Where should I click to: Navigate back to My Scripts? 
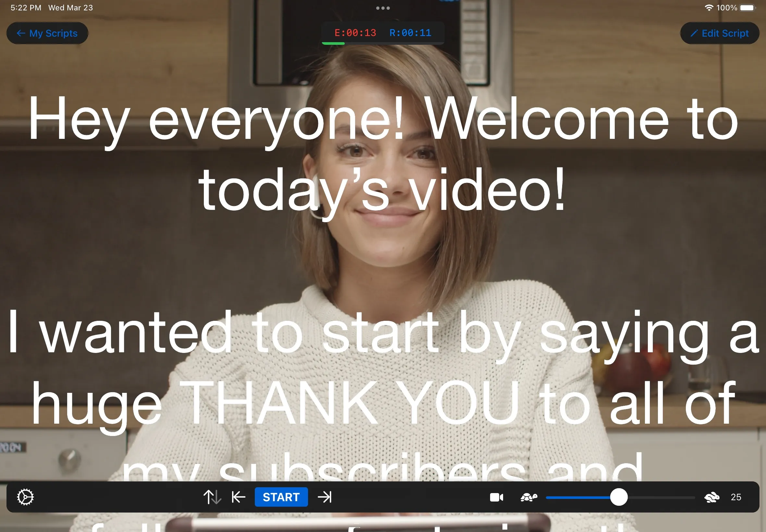(x=48, y=33)
